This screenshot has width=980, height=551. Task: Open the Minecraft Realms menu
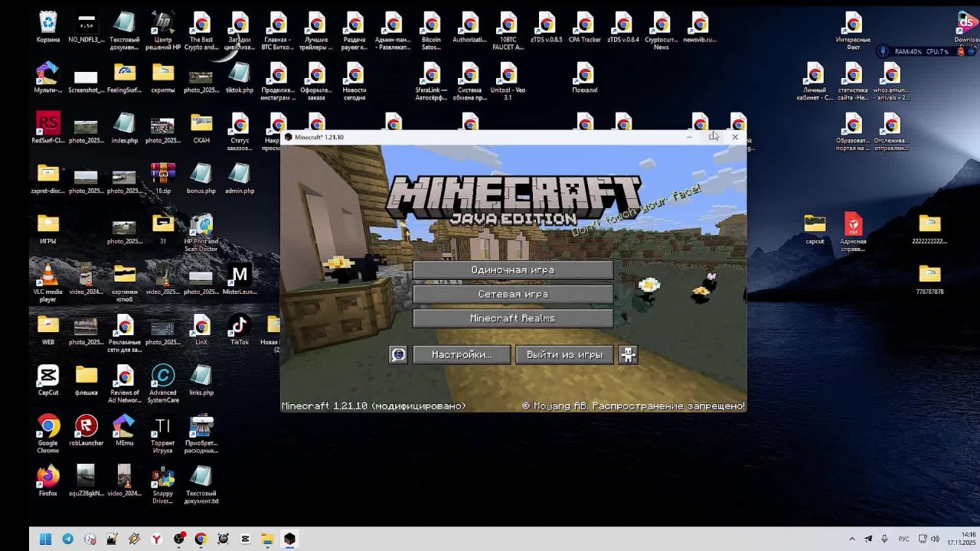tap(512, 318)
